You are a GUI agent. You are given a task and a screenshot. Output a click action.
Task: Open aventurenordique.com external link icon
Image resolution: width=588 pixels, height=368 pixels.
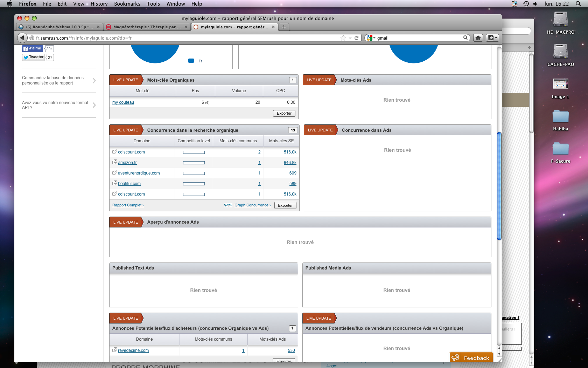(x=114, y=172)
